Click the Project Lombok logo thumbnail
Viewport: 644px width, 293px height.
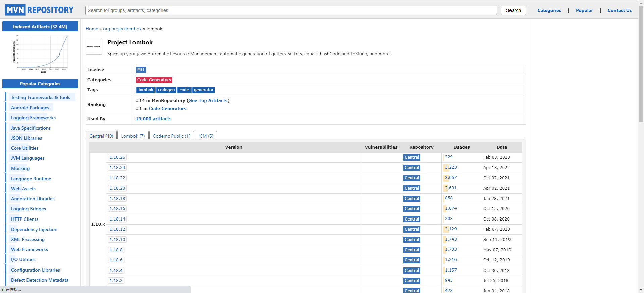(94, 46)
